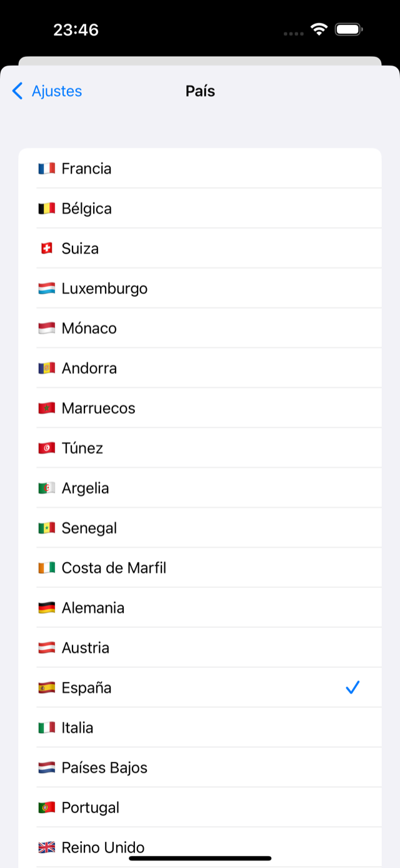
Task: Click the checkmark next to España
Action: (353, 688)
